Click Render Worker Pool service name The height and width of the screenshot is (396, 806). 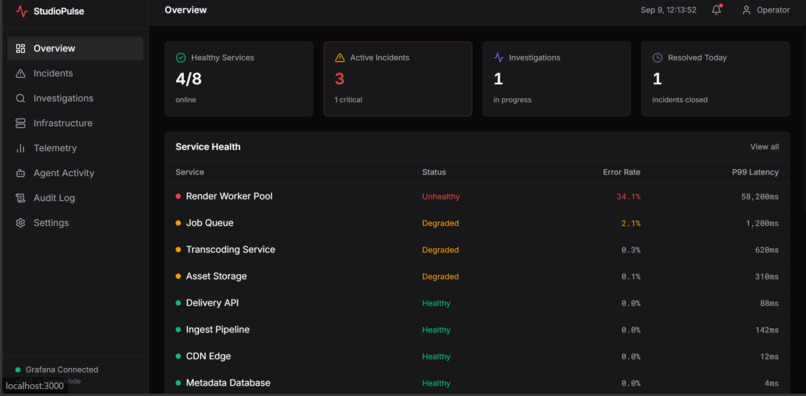(x=229, y=196)
